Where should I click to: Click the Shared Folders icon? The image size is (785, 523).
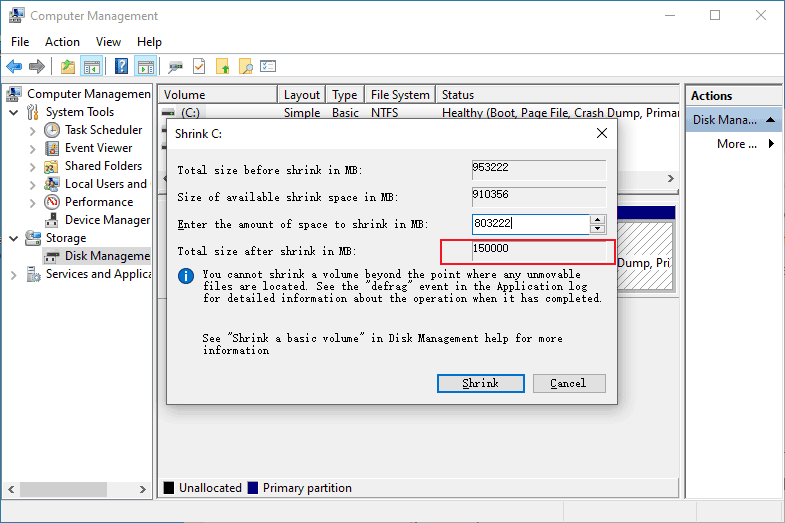[x=52, y=166]
